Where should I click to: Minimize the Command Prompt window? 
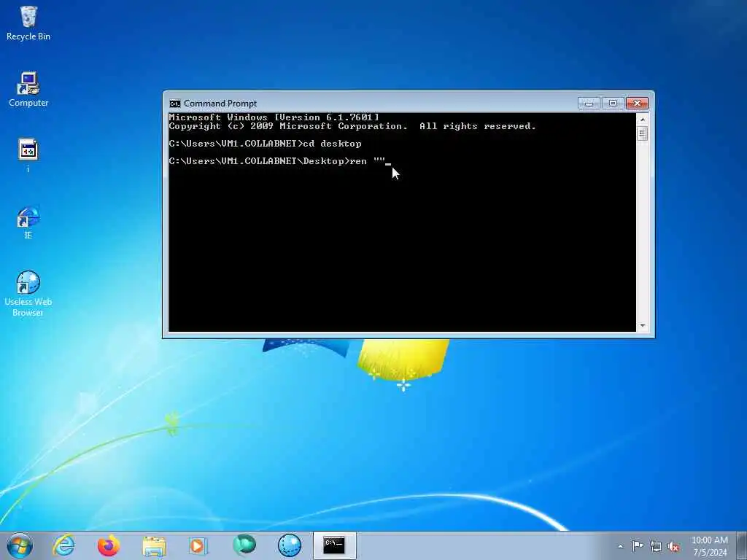click(x=589, y=104)
